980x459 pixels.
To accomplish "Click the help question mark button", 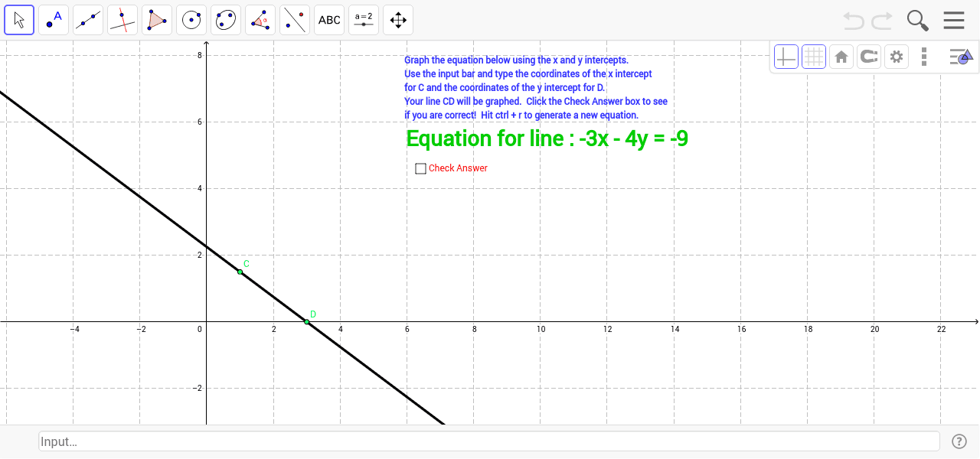I will 959,441.
